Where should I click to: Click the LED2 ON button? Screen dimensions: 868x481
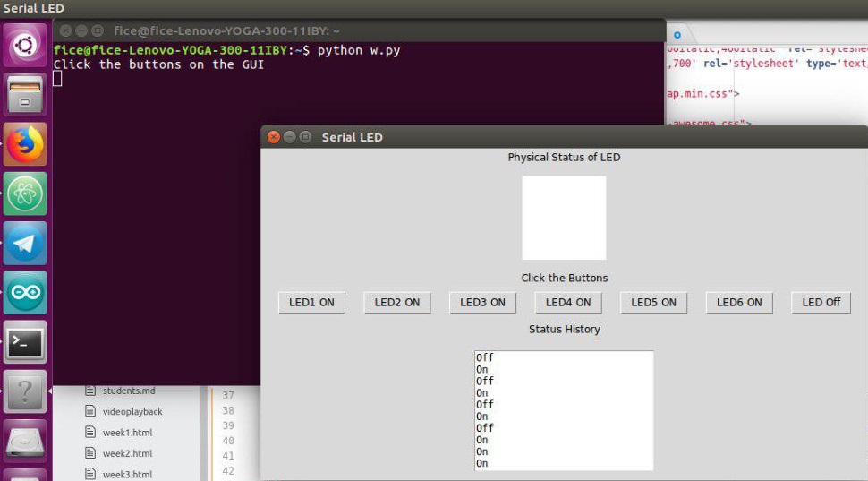tap(397, 303)
